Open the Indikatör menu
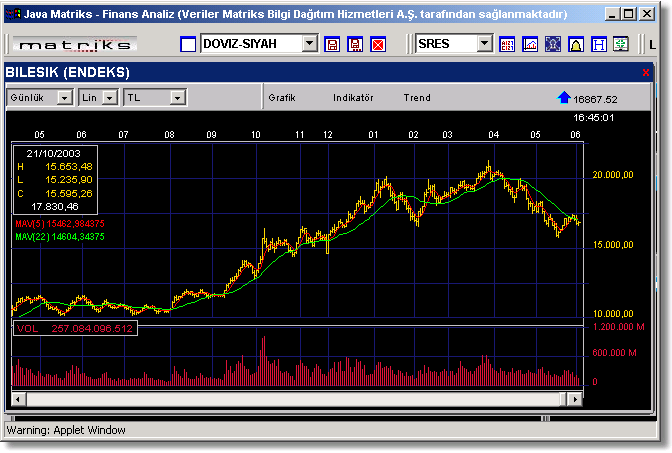 (x=352, y=98)
